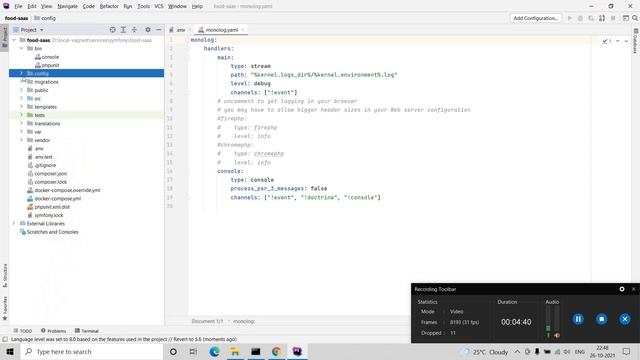Open File Explorer from taskbar
The image size is (640, 360).
[235, 351]
